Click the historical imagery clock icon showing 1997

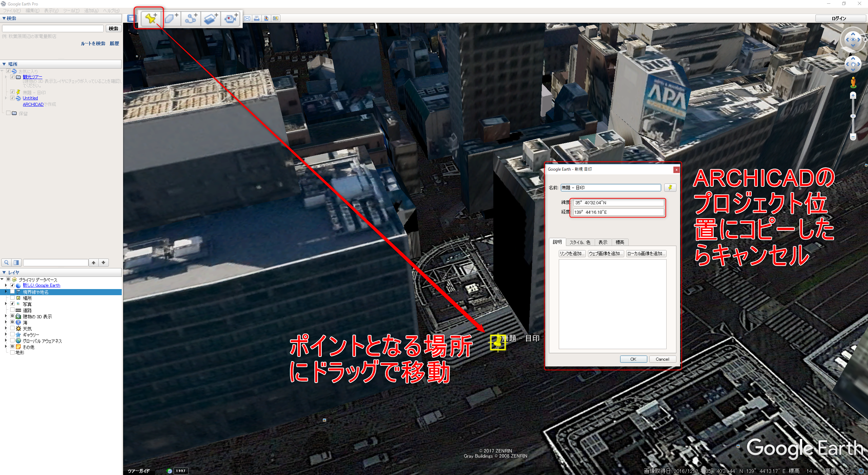(170, 471)
